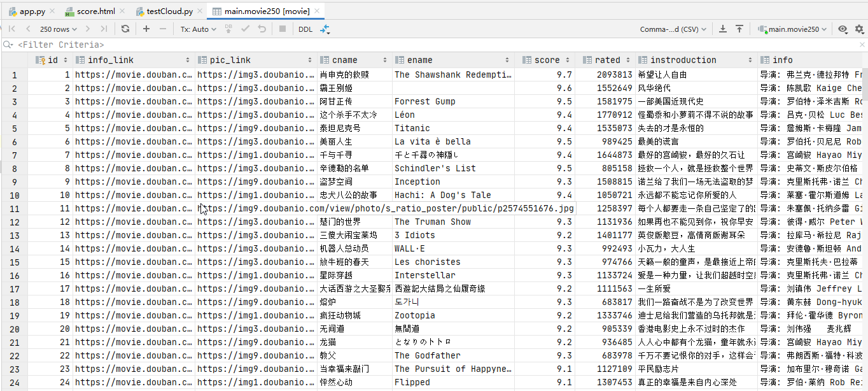The image size is (868, 391).
Task: Open the 250 rows page size dropdown
Action: click(x=58, y=29)
